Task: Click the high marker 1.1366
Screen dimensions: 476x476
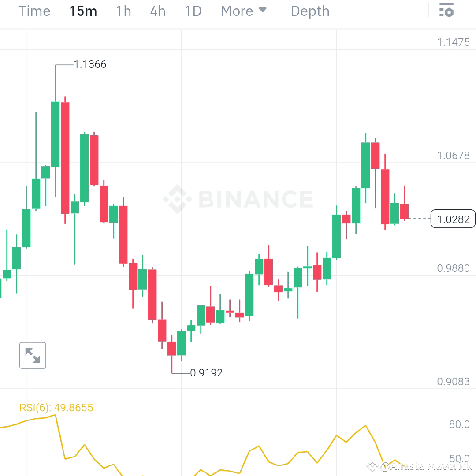Action: (x=90, y=64)
